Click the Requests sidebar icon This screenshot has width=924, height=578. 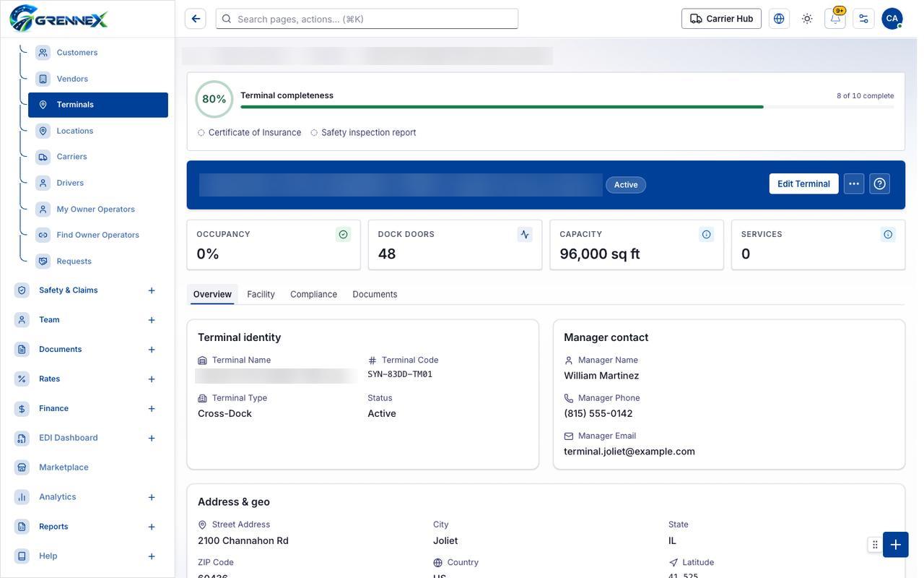(43, 261)
